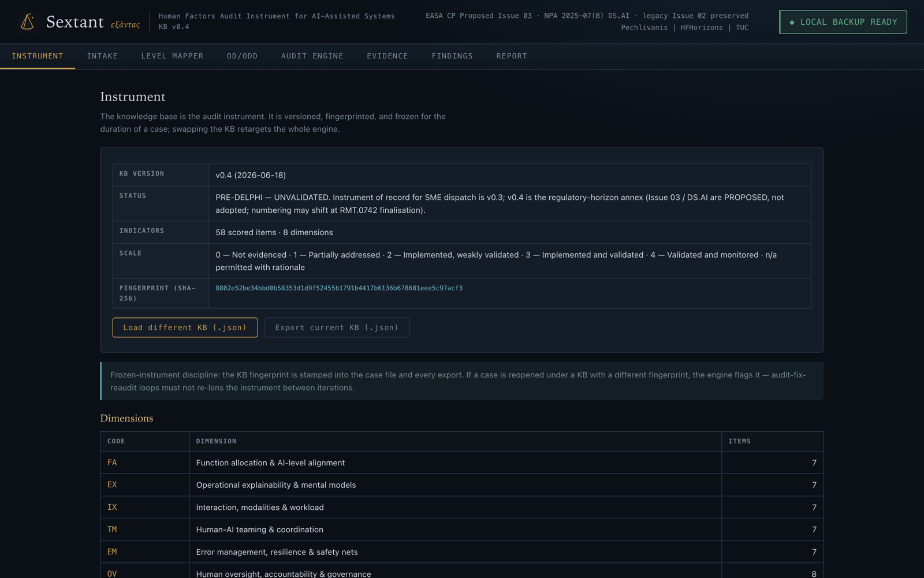Screen dimensions: 924x578
Task: Open the Level Mapper tab
Action: [172, 56]
